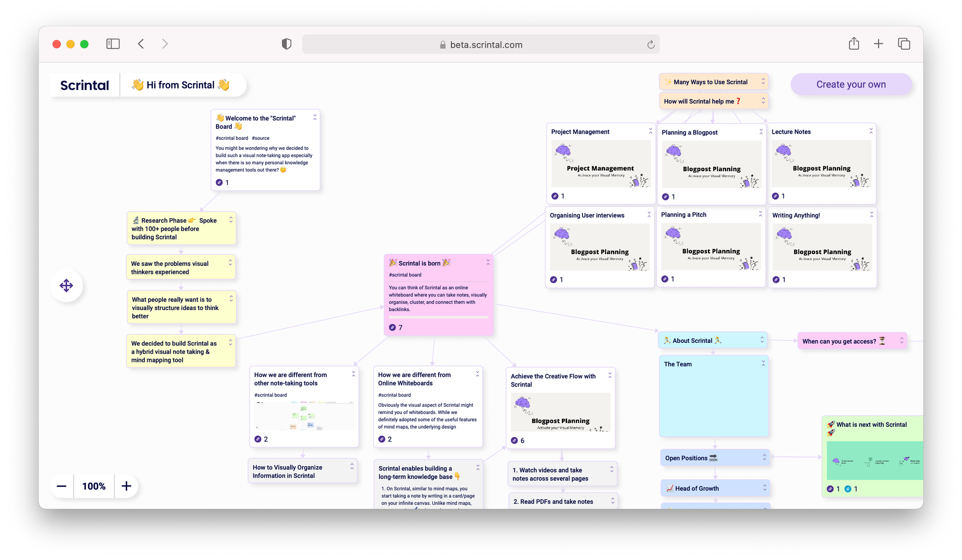Image resolution: width=962 pixels, height=560 pixels.
Task: Expand the About Scrintal card
Action: coord(762,340)
